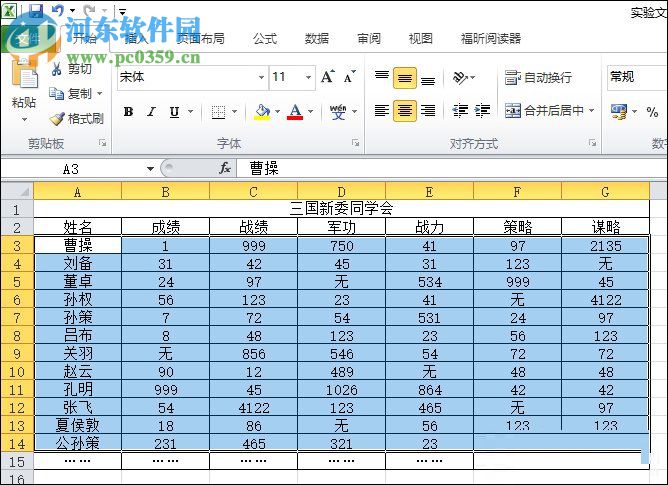Toggle Italic formatting
668x485 pixels.
click(151, 112)
